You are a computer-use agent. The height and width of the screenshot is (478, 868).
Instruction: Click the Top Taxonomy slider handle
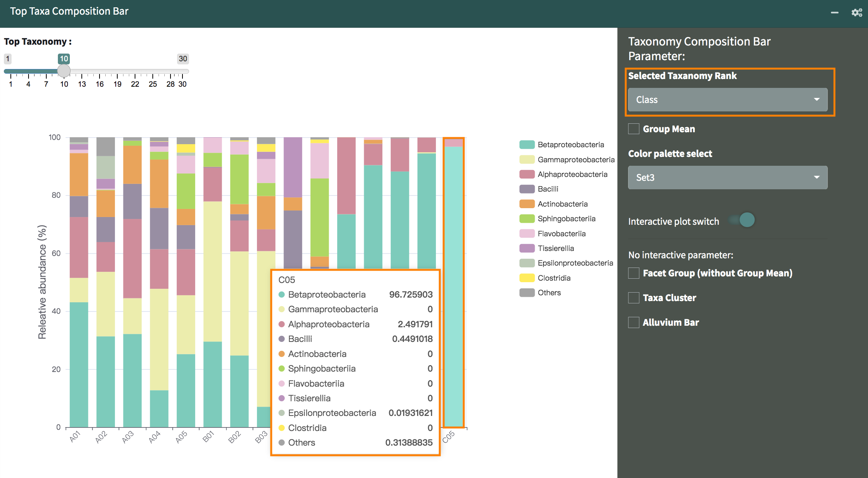point(64,71)
